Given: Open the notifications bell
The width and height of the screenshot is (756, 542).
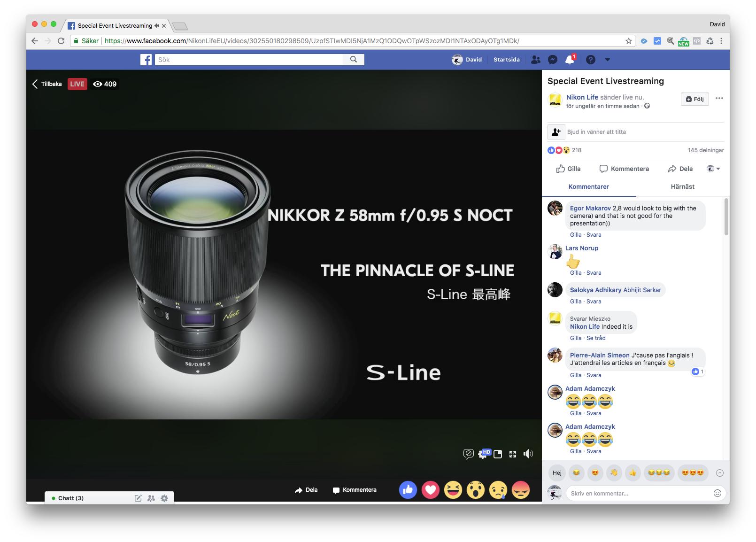Looking at the screenshot, I should point(570,60).
